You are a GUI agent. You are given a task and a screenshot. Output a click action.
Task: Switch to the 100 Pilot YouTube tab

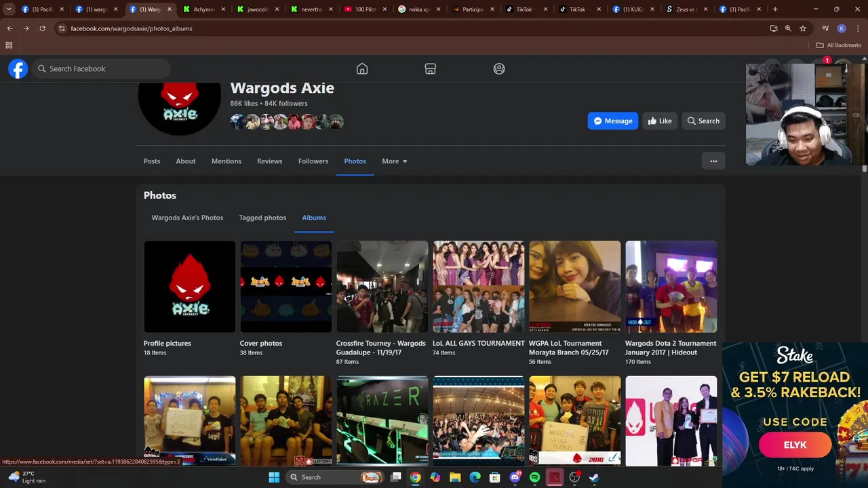pos(365,9)
